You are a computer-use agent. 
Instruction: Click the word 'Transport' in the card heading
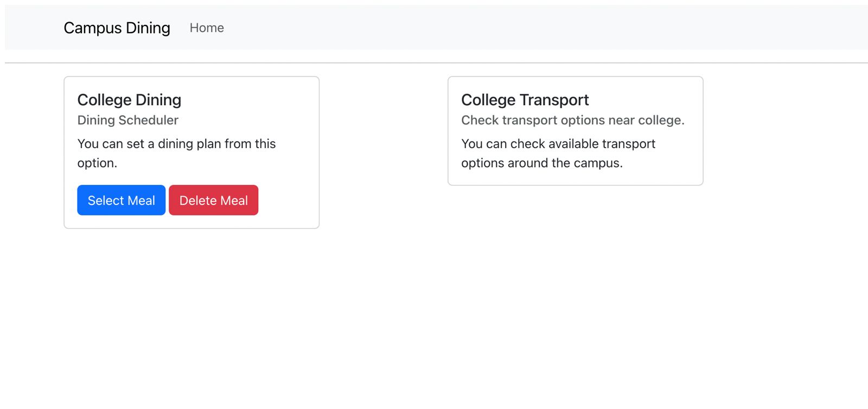[554, 100]
